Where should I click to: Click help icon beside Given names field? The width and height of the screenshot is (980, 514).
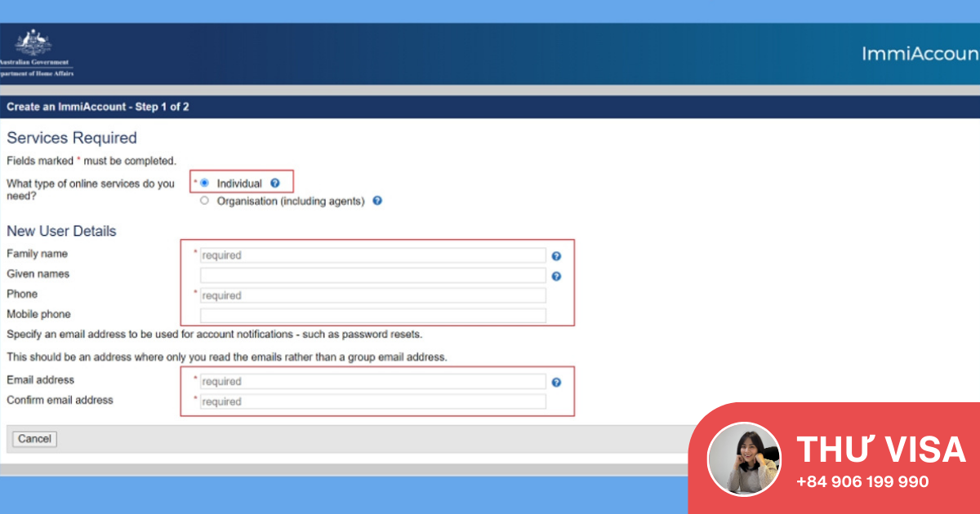click(x=556, y=277)
